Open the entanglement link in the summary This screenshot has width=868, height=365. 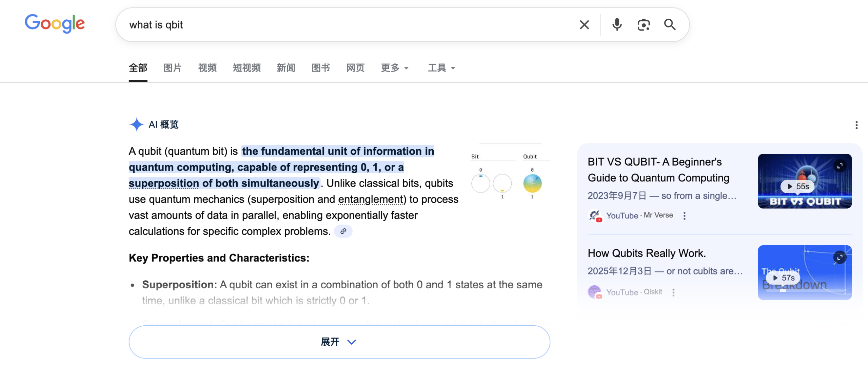click(370, 199)
